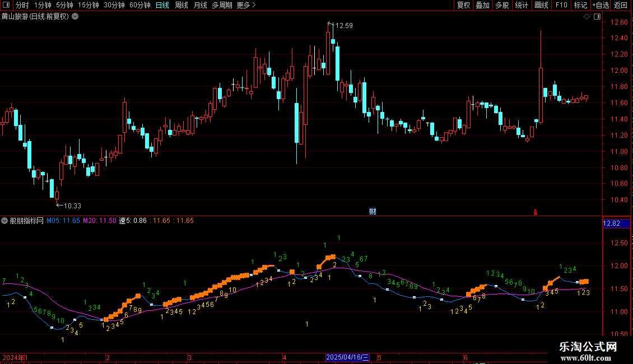This screenshot has height=364, width=633.
Task: Switch to 分时 intraday view
Action: pyautogui.click(x=22, y=5)
